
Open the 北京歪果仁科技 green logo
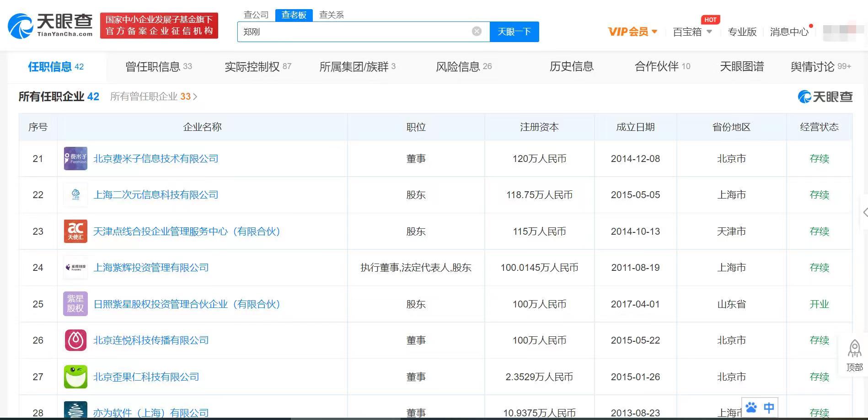(x=75, y=377)
